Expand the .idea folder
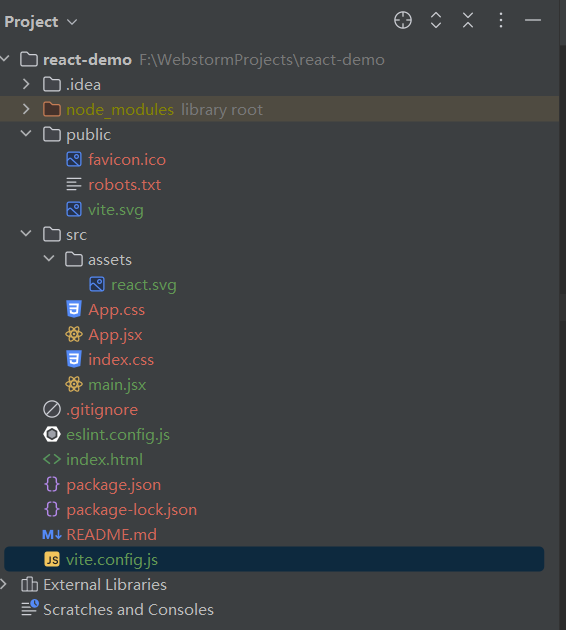Viewport: 566px width, 630px height. pyautogui.click(x=26, y=84)
